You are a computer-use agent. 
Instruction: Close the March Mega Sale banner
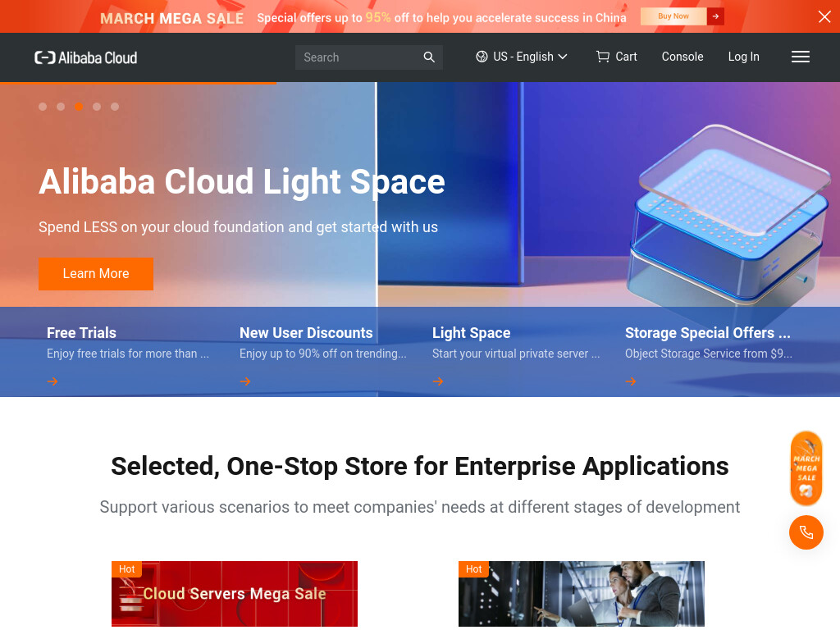point(824,16)
